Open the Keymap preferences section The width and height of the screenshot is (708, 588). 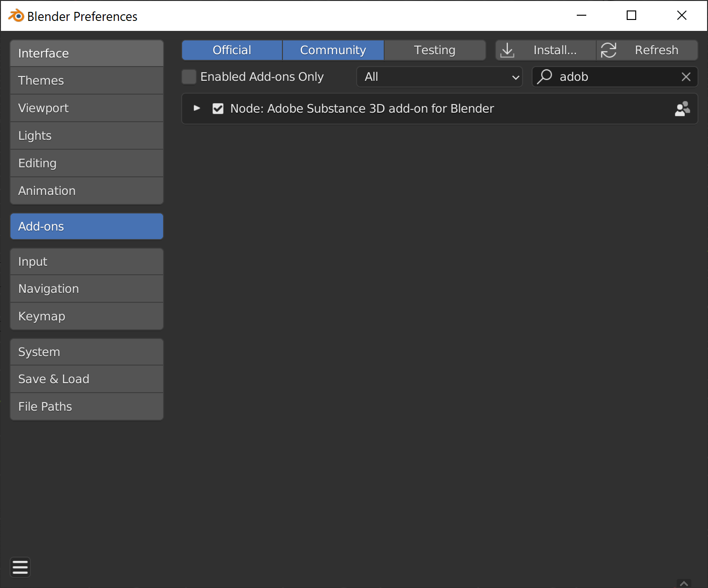[x=87, y=316]
